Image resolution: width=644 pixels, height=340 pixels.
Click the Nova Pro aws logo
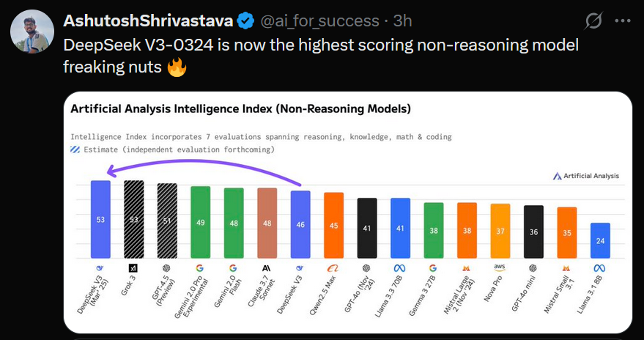(500, 267)
